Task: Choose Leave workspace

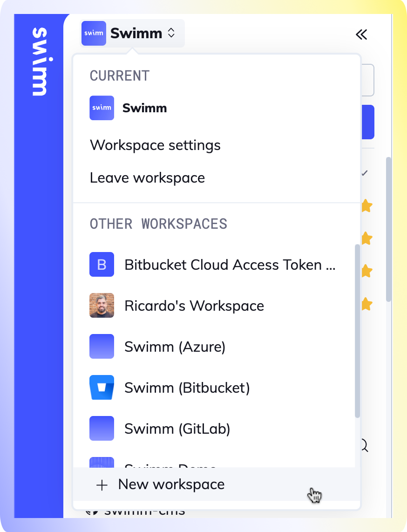Action: click(x=147, y=178)
